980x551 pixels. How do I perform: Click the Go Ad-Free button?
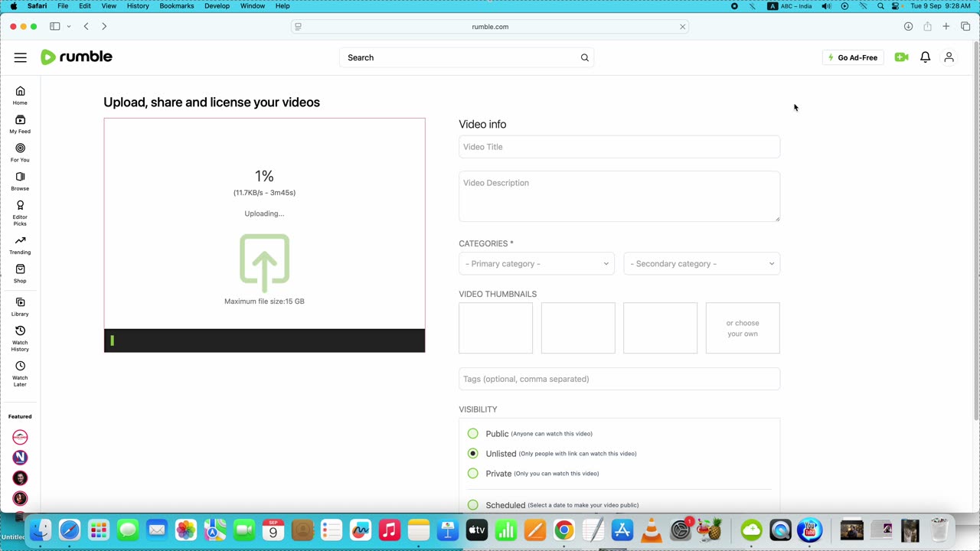point(852,57)
